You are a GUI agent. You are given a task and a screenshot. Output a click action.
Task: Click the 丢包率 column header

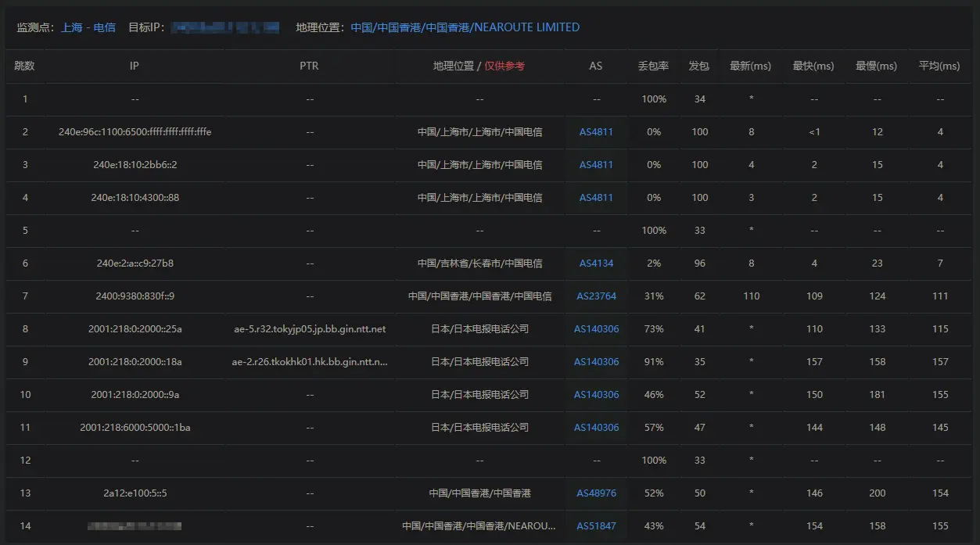pyautogui.click(x=653, y=66)
